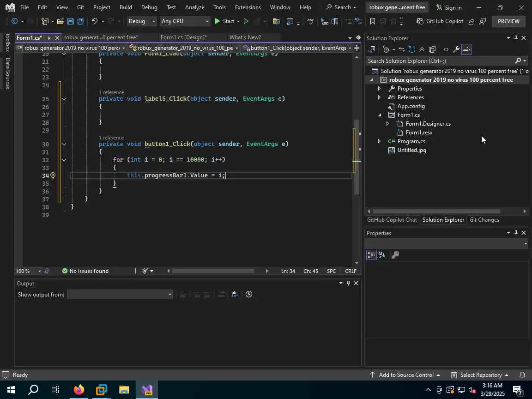Image resolution: width=532 pixels, height=399 pixels.
Task: Click the Solution Explorer horizontal scrollbar
Action: tap(436, 212)
